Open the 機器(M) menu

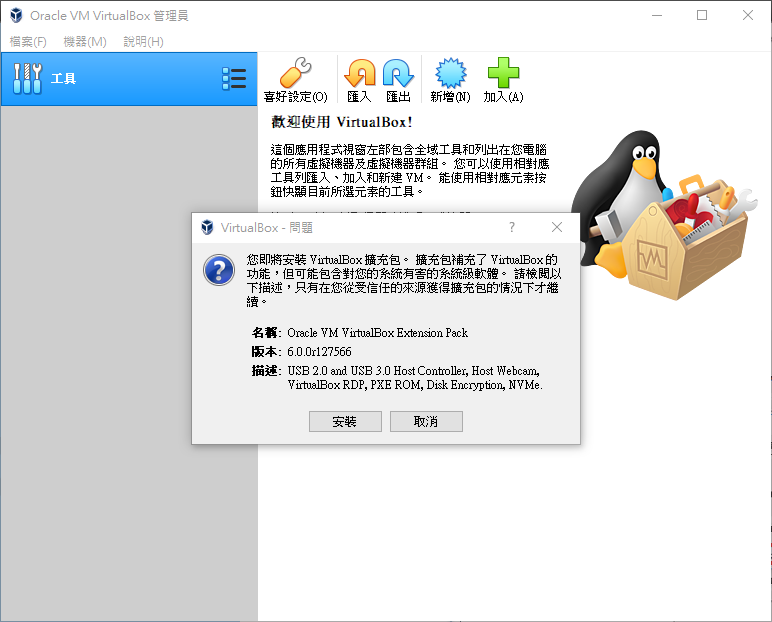point(85,42)
